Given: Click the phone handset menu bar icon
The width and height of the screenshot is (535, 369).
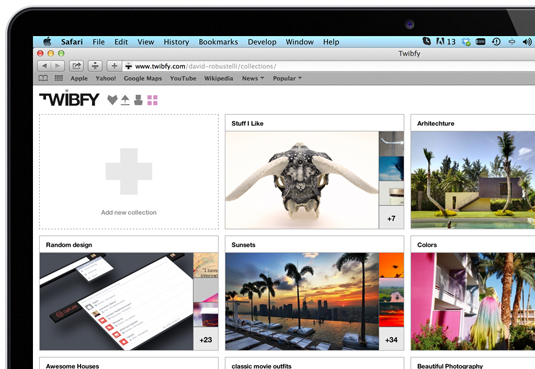Looking at the screenshot, I should point(426,41).
